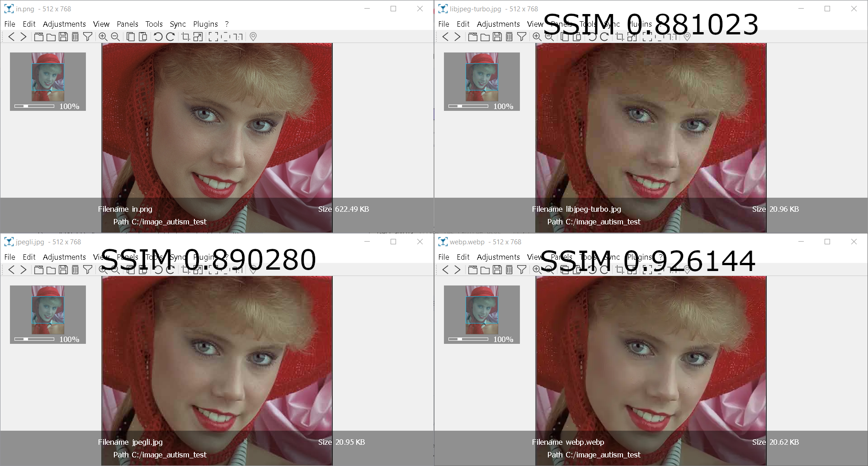The height and width of the screenshot is (466, 868).
Task: Save the image in libjpeg-turbo.jpg window
Action: (x=497, y=37)
